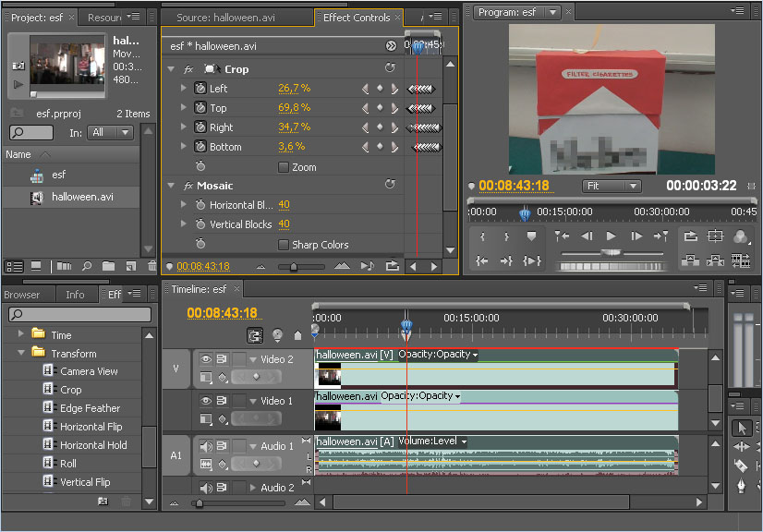Step back one frame in program monitor
This screenshot has height=532, width=763.
click(587, 236)
